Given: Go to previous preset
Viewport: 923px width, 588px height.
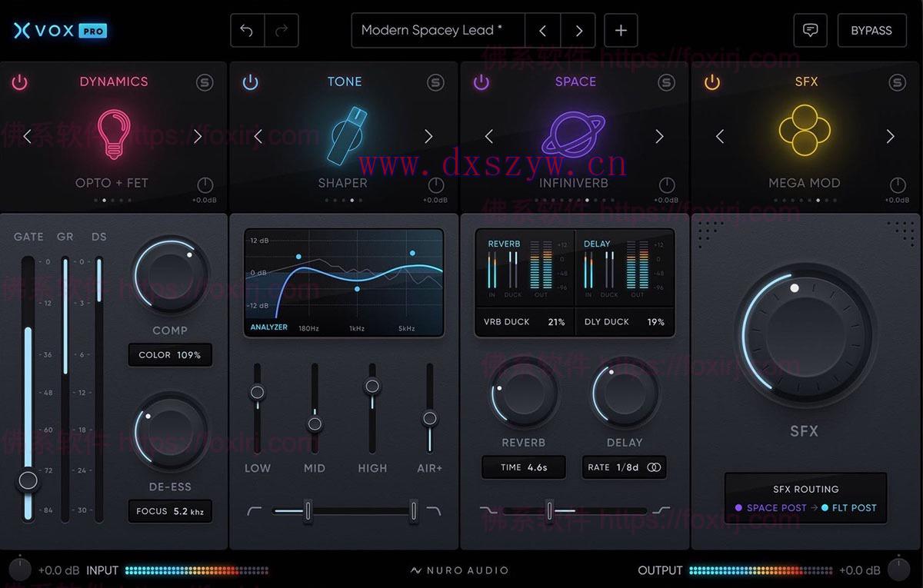Looking at the screenshot, I should (x=543, y=31).
